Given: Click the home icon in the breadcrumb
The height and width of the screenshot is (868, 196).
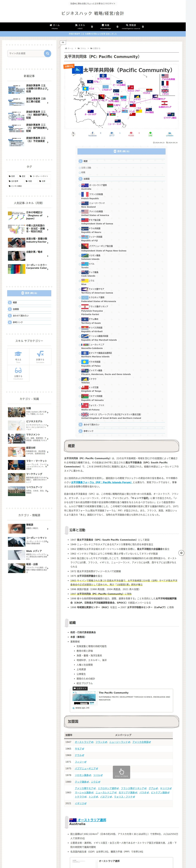Looking at the screenshot, I should (x=66, y=48).
